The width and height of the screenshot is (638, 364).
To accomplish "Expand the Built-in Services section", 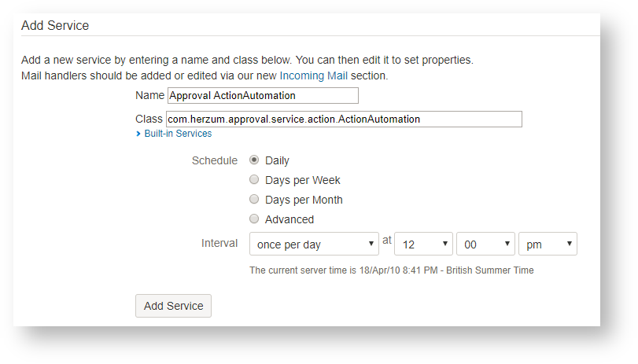I will 178,134.
